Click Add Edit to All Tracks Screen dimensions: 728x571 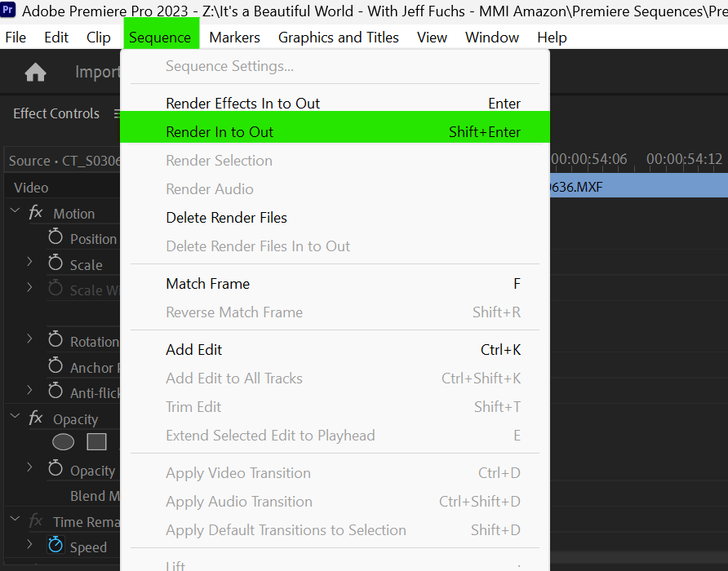click(335, 378)
